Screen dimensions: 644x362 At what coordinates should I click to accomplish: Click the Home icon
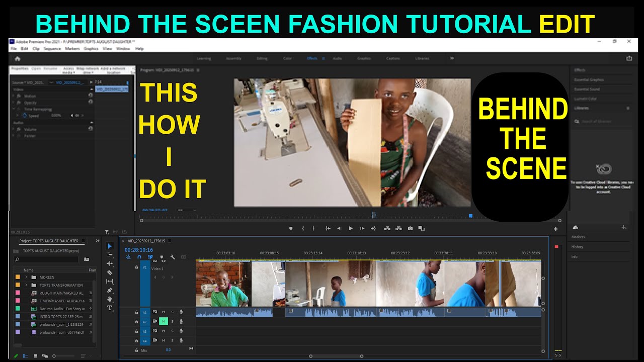click(18, 58)
